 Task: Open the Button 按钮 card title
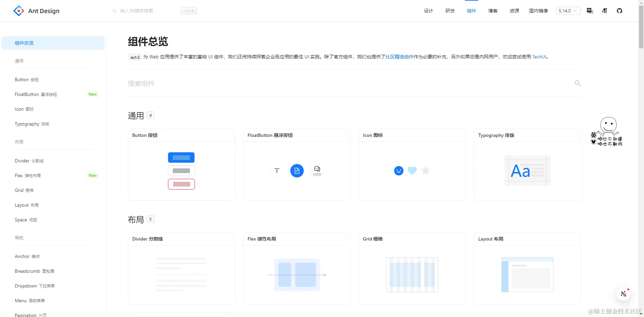pyautogui.click(x=145, y=135)
